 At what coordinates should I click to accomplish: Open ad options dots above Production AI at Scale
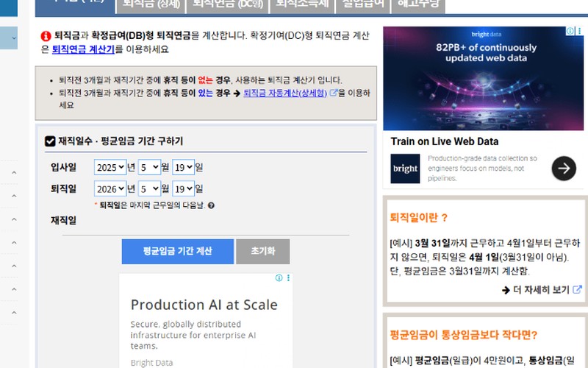pos(288,278)
